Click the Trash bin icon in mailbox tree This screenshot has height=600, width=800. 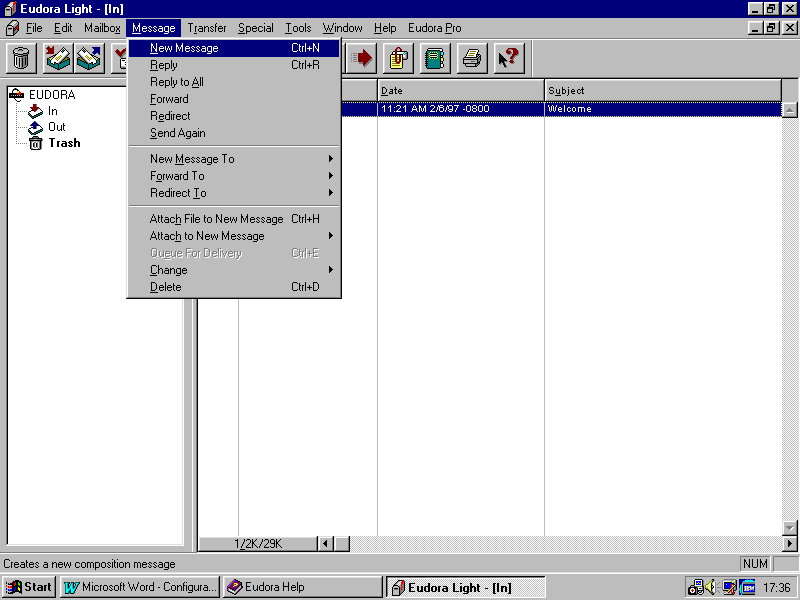[35, 143]
